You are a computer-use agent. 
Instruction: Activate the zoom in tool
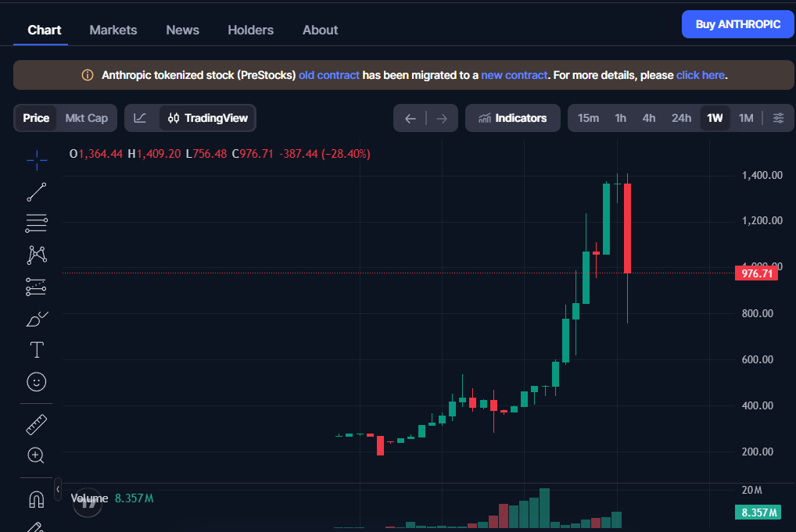[x=35, y=455]
